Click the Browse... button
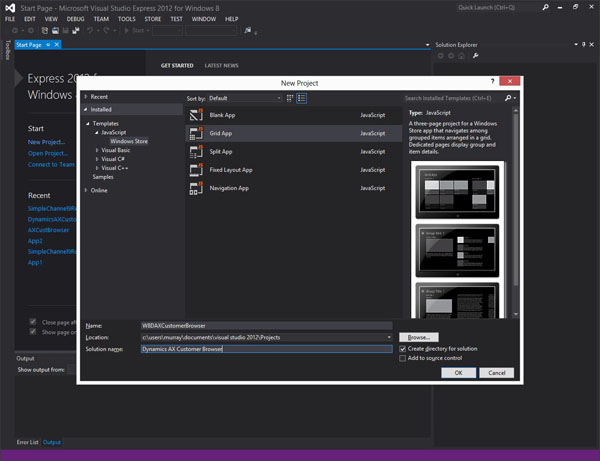The width and height of the screenshot is (600, 461). pos(419,337)
